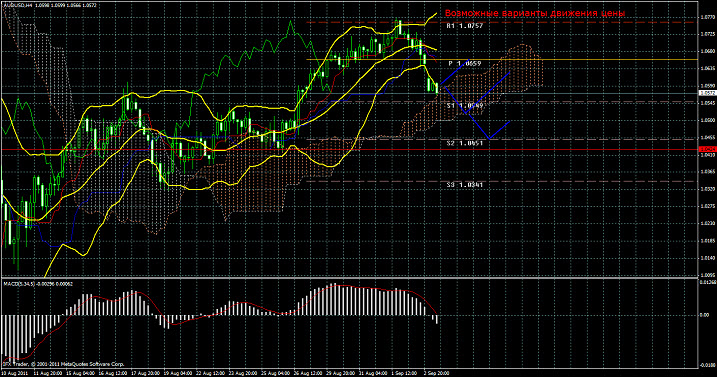This screenshot has width=717, height=377.
Task: Click the white current price tag on axis
Action: pos(707,93)
